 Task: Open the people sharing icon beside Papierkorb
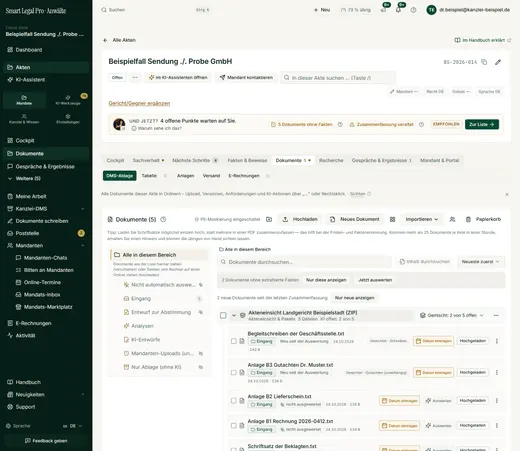pos(452,219)
